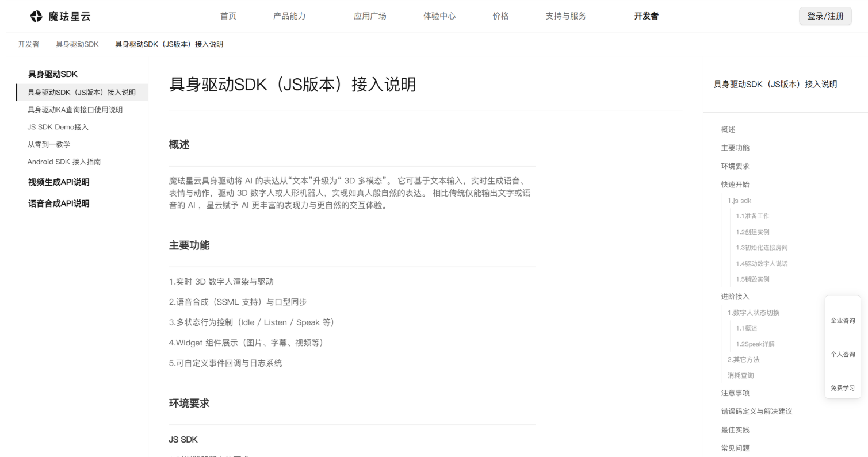Expand 语音合成API说明 section

(59, 203)
